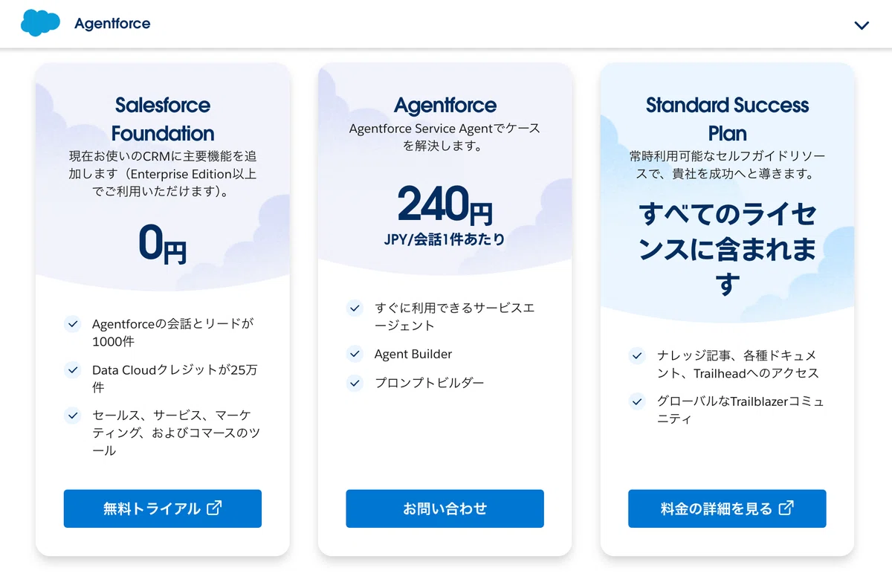Expand the Agentforce header chevron

pyautogui.click(x=862, y=25)
